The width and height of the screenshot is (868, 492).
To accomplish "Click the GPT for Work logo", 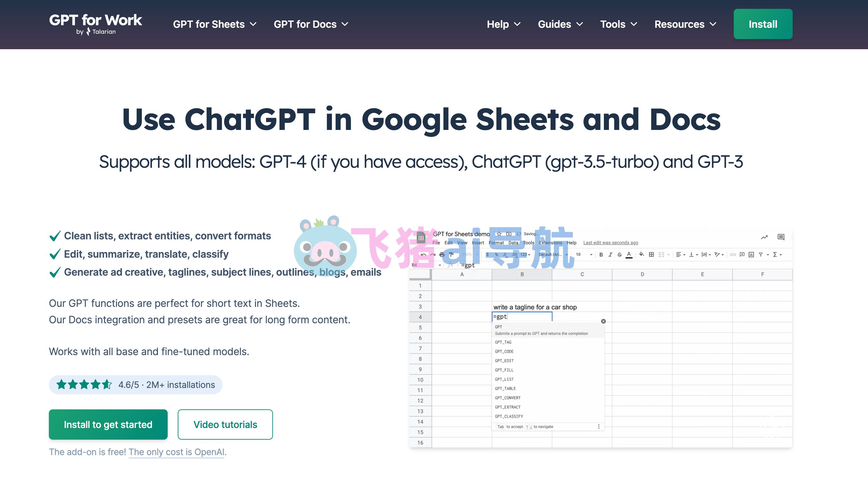I will point(95,24).
